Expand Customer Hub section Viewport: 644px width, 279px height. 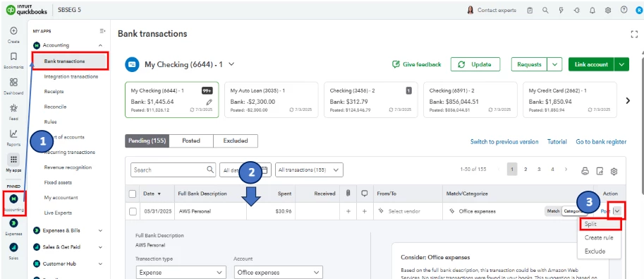[x=101, y=263]
